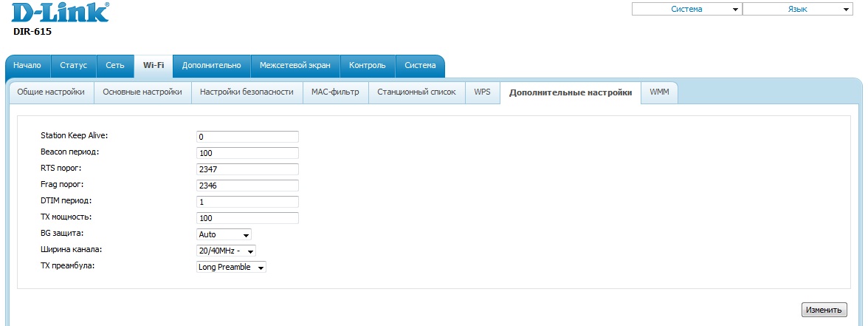868x326 pixels.
Task: Click the RTS порог input field
Action: pyautogui.click(x=247, y=169)
